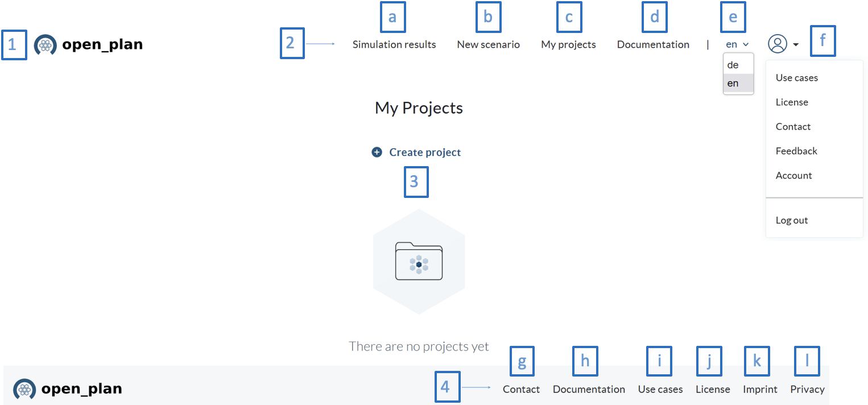868x405 pixels.
Task: Click Contact in the footer
Action: click(521, 390)
